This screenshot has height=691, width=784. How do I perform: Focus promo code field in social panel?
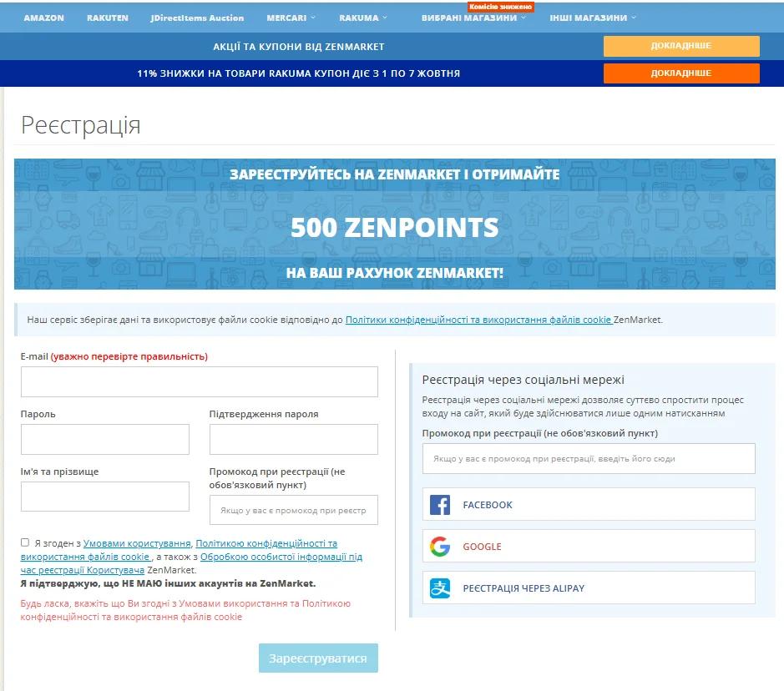(x=589, y=459)
